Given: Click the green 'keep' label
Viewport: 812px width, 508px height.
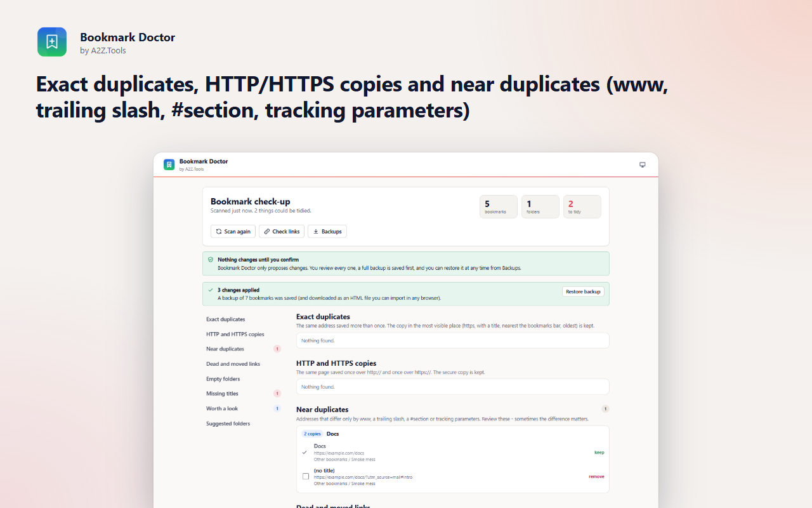Looking at the screenshot, I should point(599,453).
